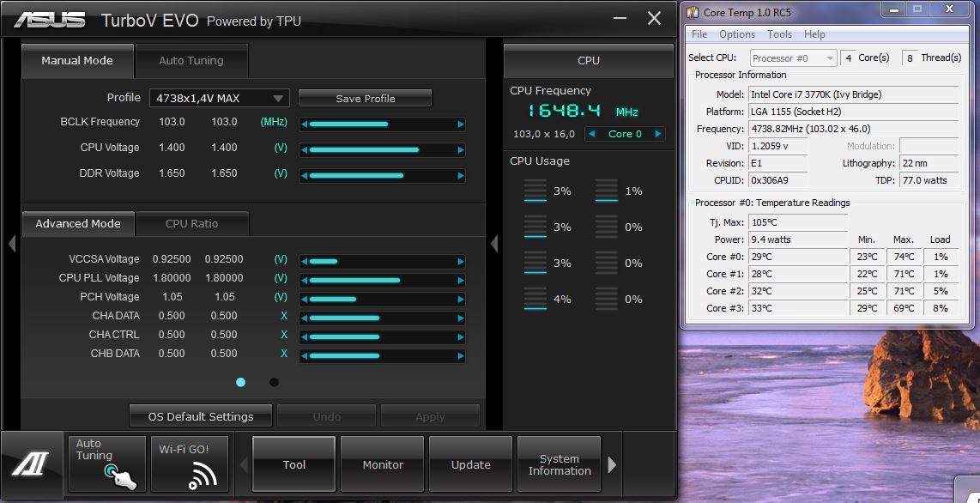Image resolution: width=980 pixels, height=503 pixels.
Task: Collapse the CPU side panel arrow
Action: coord(493,243)
